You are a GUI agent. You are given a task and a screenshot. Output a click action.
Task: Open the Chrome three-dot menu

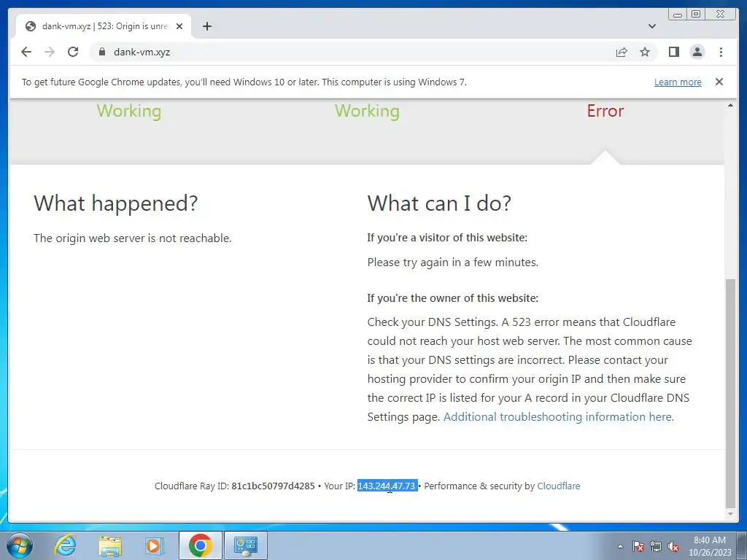721,52
